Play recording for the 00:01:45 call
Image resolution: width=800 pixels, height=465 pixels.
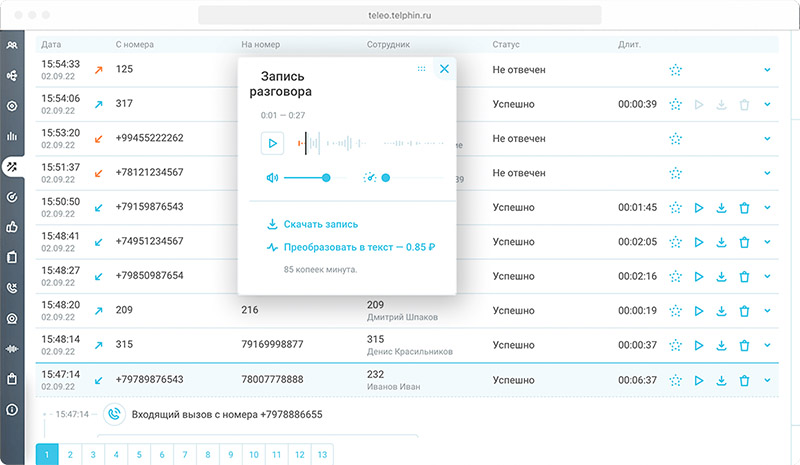tap(700, 208)
